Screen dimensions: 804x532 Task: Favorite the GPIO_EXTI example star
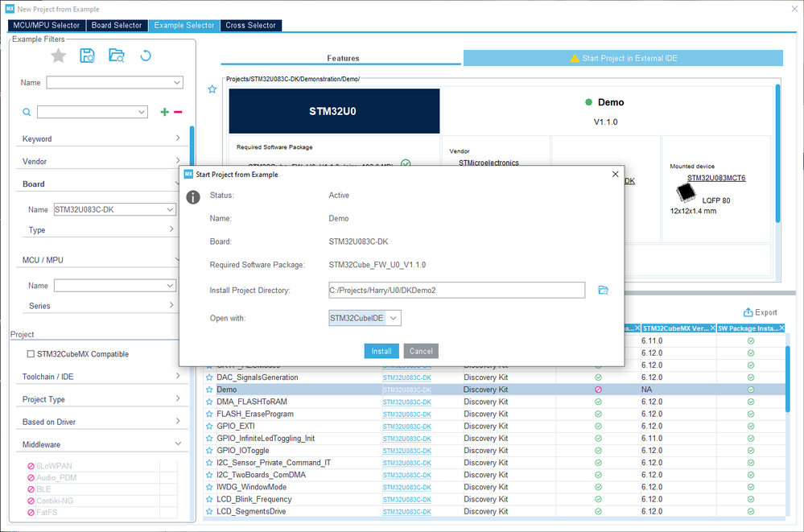click(209, 427)
